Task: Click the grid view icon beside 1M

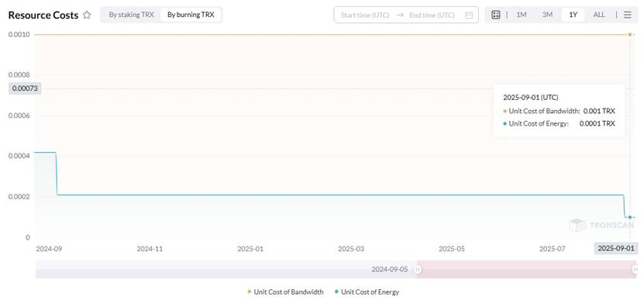Action: tap(496, 15)
